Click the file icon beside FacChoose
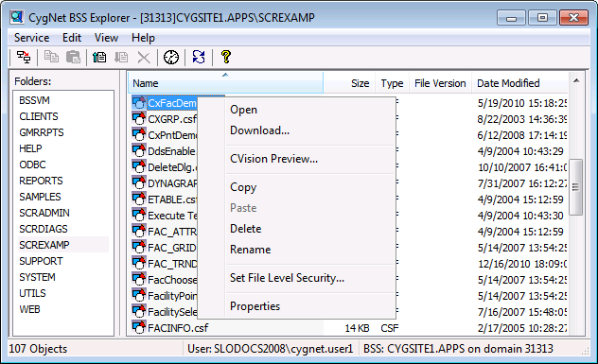Image resolution: width=598 pixels, height=364 pixels. click(139, 279)
